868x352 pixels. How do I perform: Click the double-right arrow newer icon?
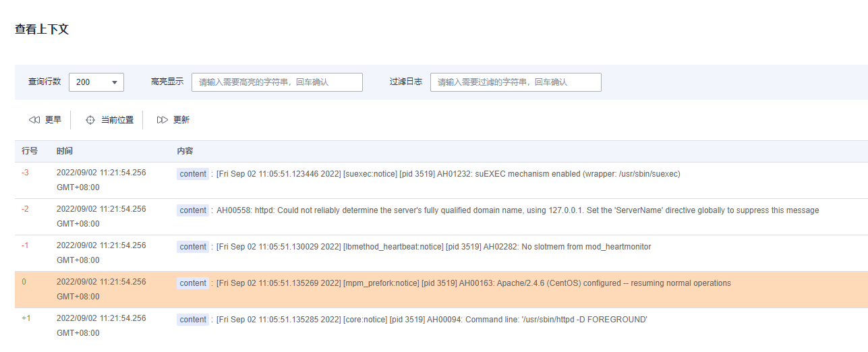tap(162, 120)
